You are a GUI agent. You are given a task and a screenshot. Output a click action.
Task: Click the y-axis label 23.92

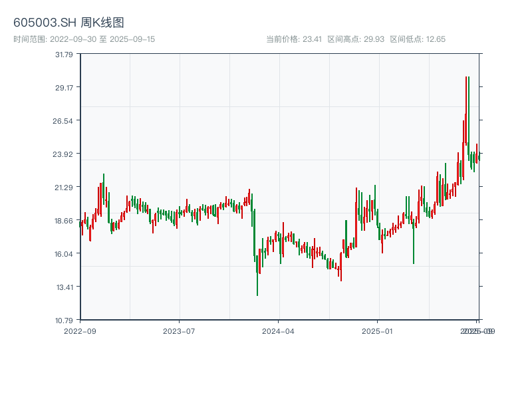63,154
